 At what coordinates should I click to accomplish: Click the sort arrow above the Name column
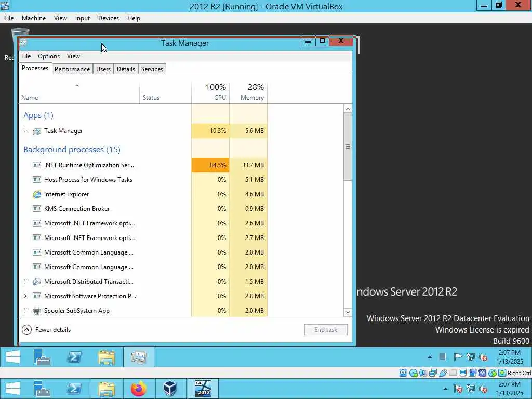(77, 86)
